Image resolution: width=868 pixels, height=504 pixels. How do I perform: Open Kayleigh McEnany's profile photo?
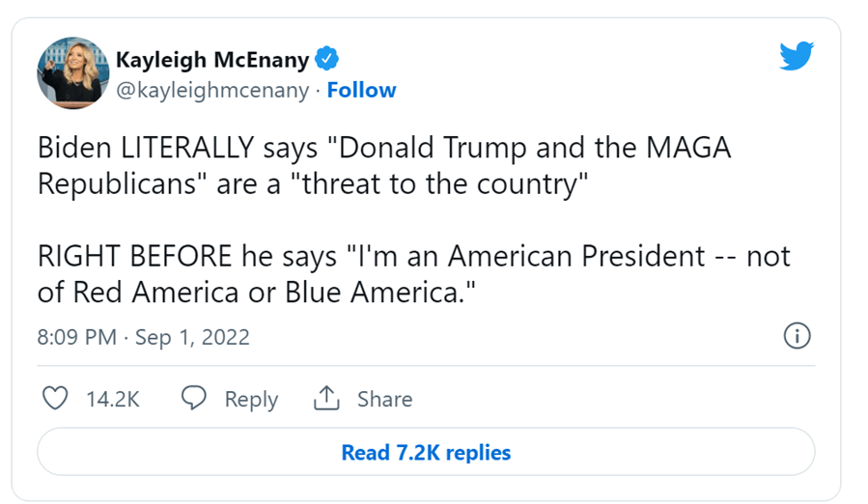tap(72, 73)
